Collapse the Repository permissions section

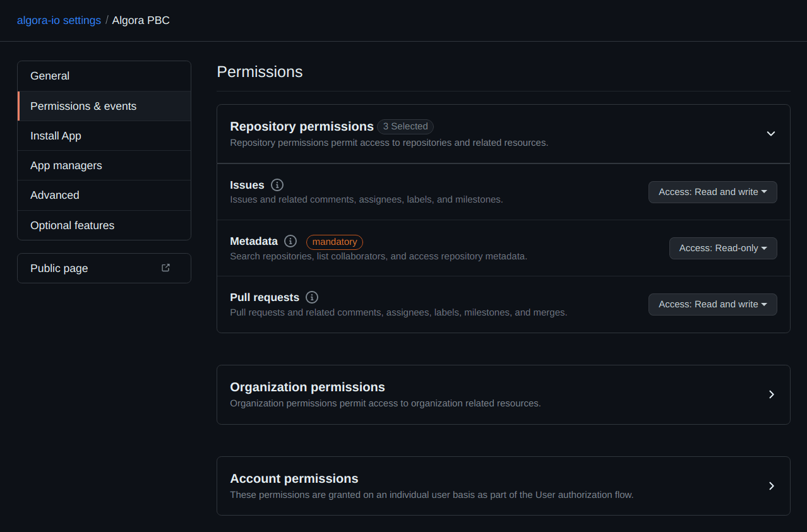tap(770, 134)
